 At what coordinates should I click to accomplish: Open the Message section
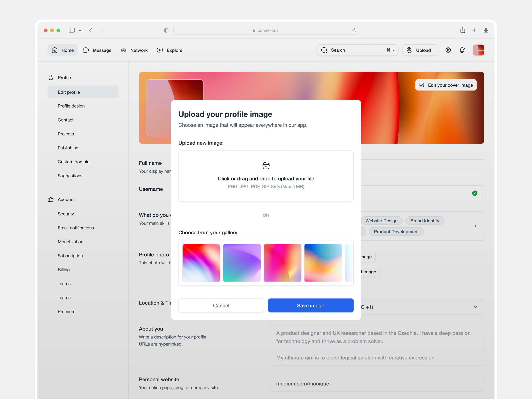[97, 50]
